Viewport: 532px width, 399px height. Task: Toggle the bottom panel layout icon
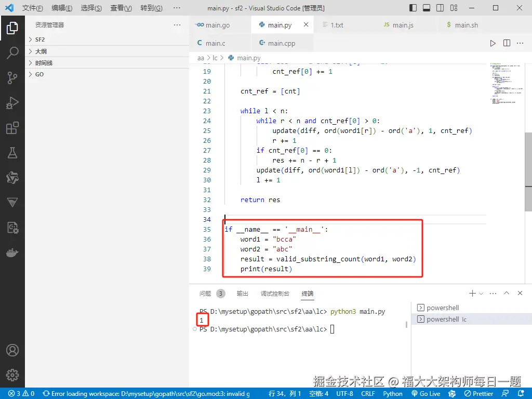click(x=427, y=8)
